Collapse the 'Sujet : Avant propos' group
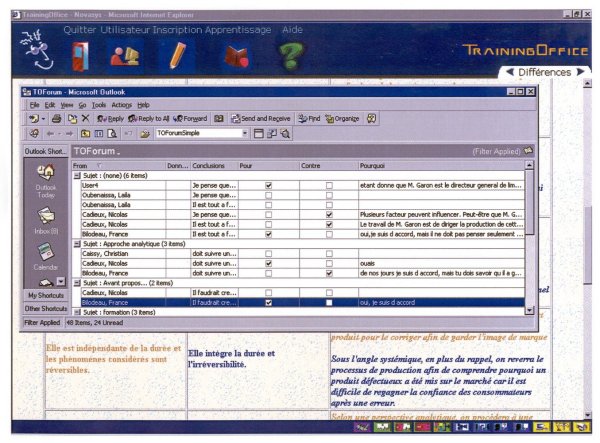 (x=77, y=283)
